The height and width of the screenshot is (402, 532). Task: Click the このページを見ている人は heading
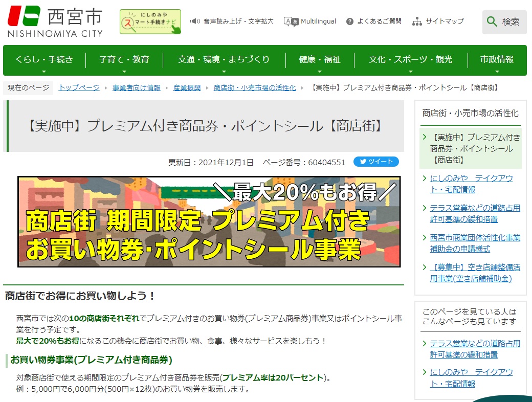[470, 317]
